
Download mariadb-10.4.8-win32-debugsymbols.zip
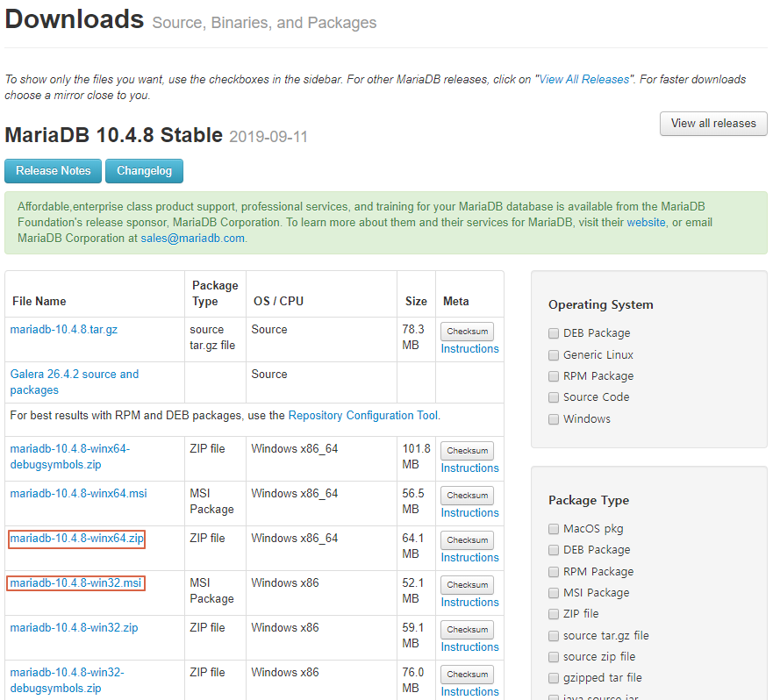pos(67,681)
